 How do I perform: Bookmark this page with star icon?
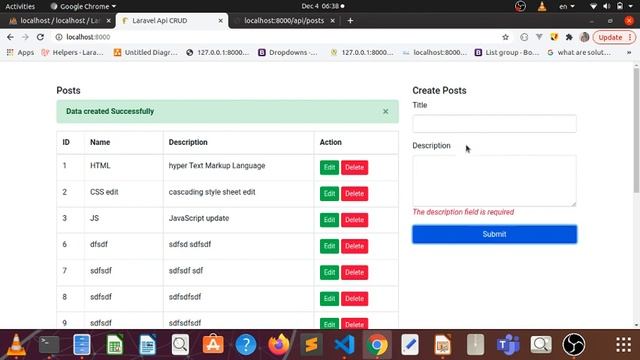click(x=505, y=37)
